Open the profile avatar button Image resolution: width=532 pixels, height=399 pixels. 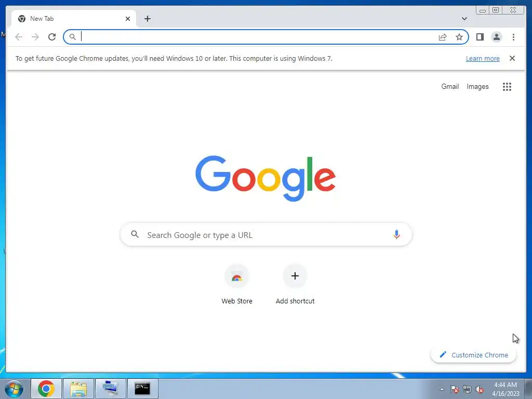pos(496,37)
